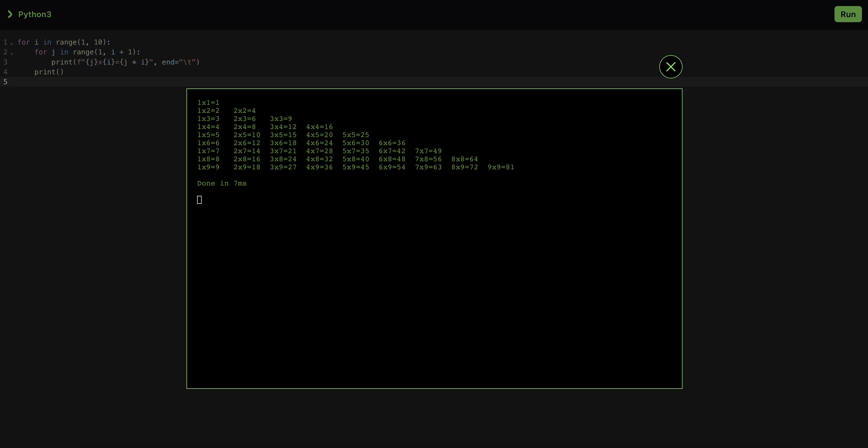Click the 8x8=64 output entry
The width and height of the screenshot is (868, 448).
(x=464, y=159)
